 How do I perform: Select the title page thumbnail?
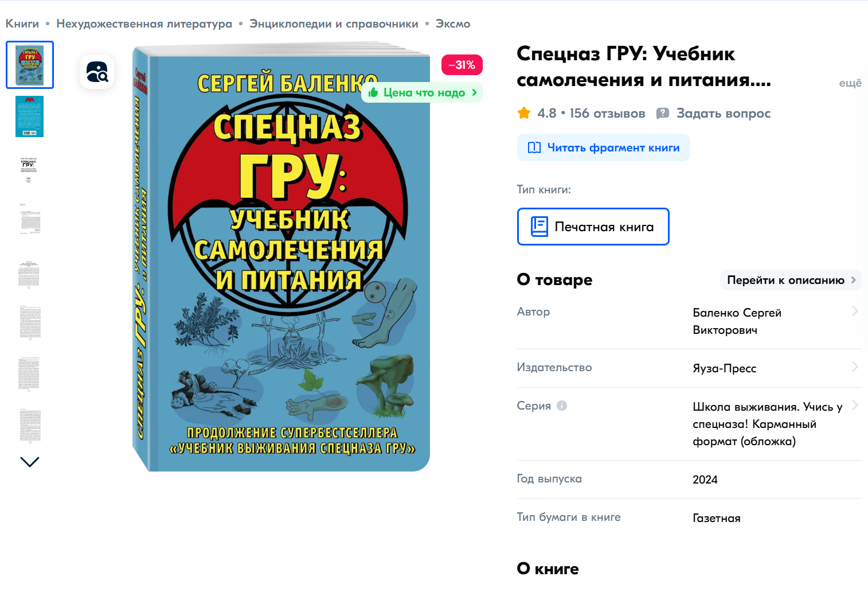coord(29,168)
